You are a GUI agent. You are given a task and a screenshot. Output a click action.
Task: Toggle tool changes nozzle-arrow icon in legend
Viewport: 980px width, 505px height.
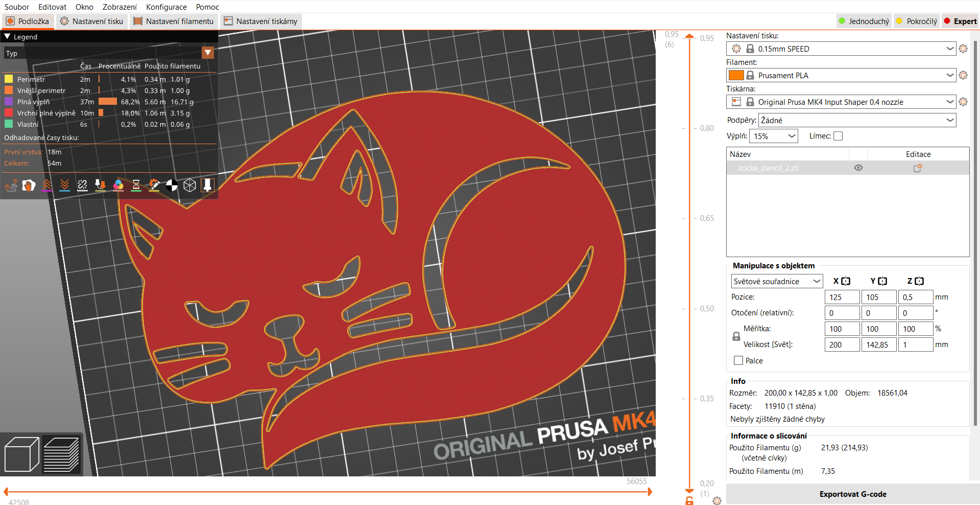[101, 186]
